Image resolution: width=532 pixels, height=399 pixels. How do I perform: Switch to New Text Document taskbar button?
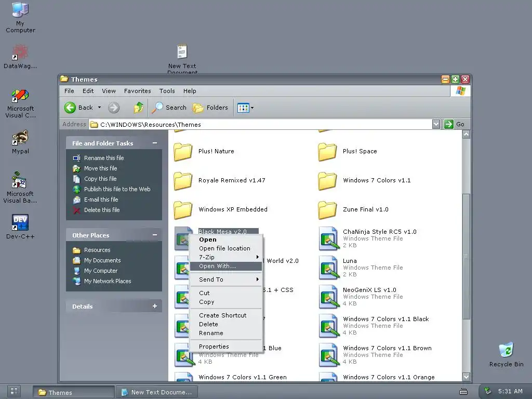click(x=157, y=392)
